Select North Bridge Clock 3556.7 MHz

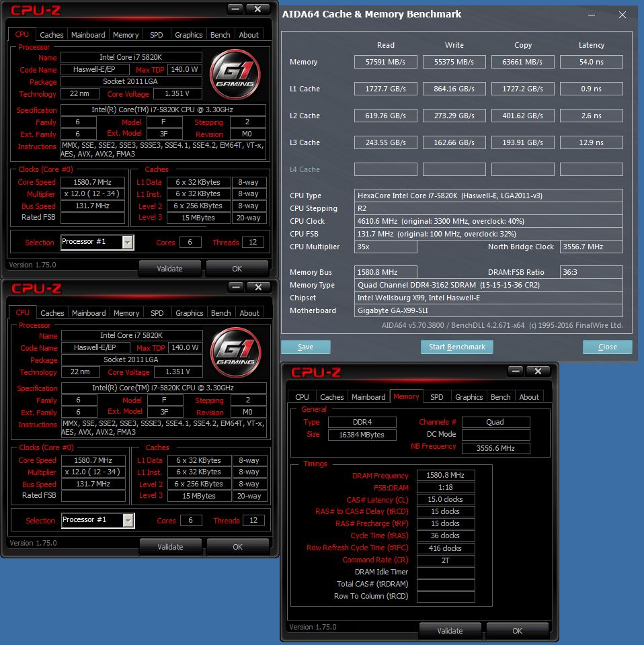coord(592,247)
